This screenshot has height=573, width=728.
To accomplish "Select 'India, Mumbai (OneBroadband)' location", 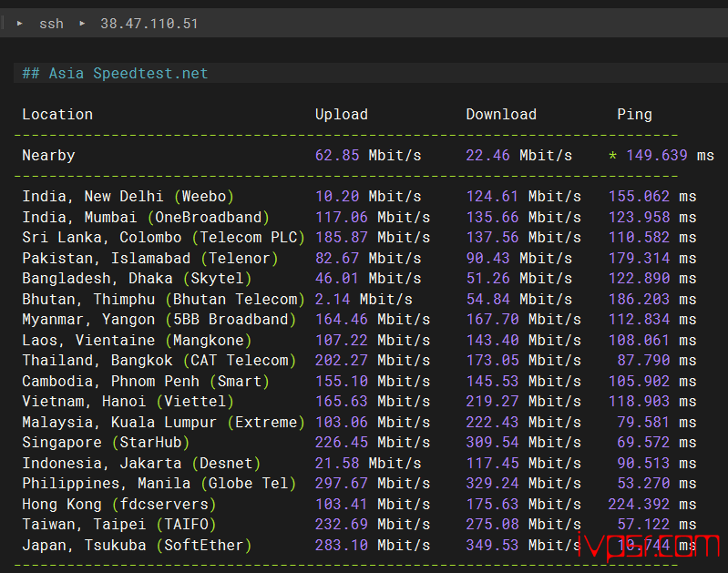I will click(146, 217).
